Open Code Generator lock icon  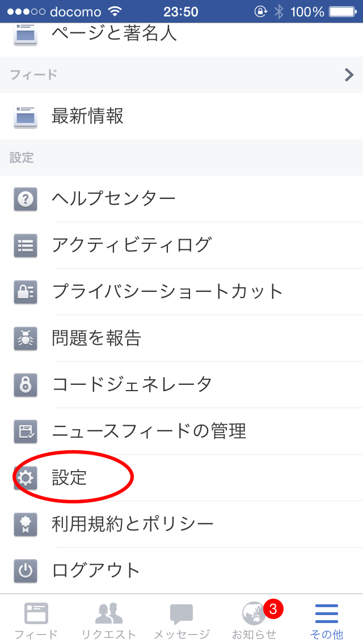pyautogui.click(x=26, y=385)
